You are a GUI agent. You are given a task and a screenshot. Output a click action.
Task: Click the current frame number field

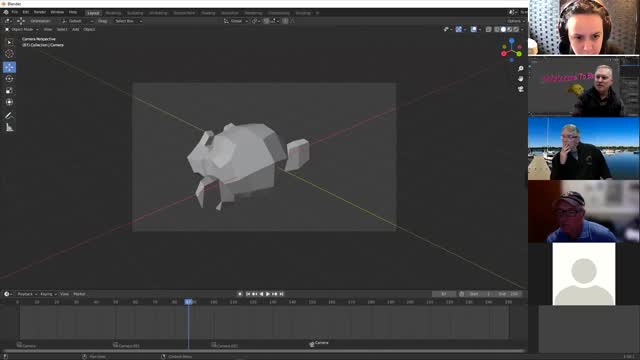point(444,294)
